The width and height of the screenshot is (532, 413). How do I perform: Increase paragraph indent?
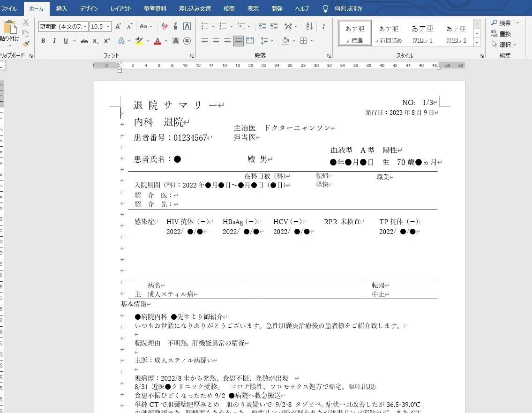[x=274, y=26]
